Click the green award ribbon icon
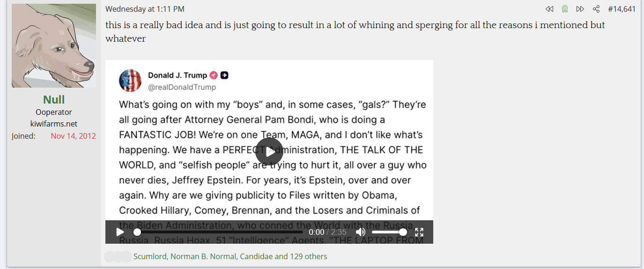 pos(565,9)
